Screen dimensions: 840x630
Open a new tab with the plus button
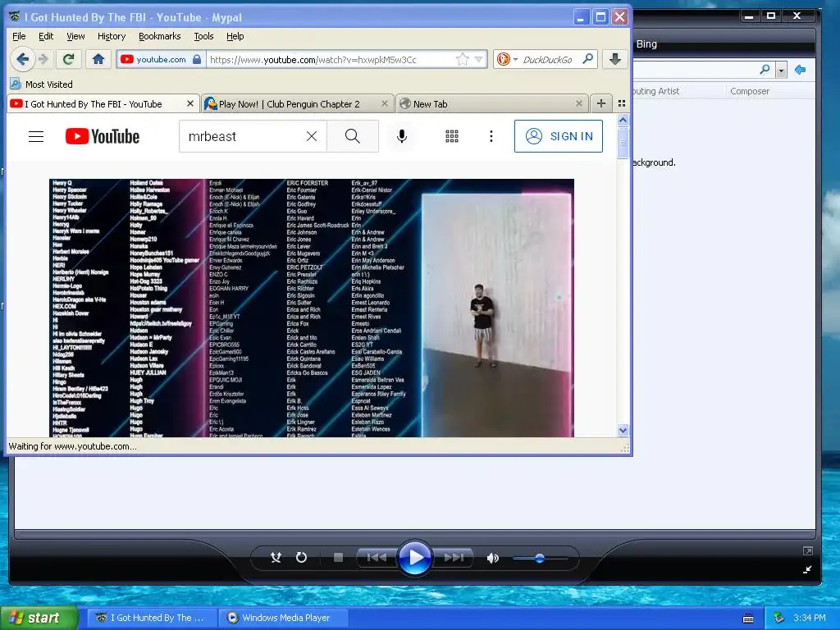(601, 103)
